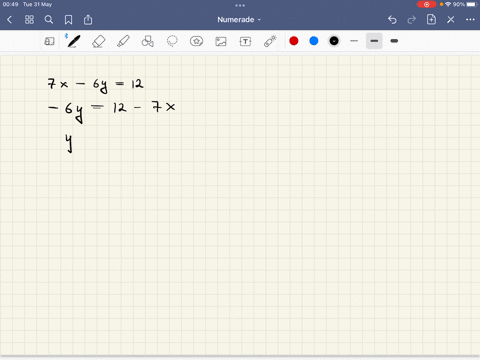The image size is (480, 360).
Task: Add a new page
Action: [431, 19]
